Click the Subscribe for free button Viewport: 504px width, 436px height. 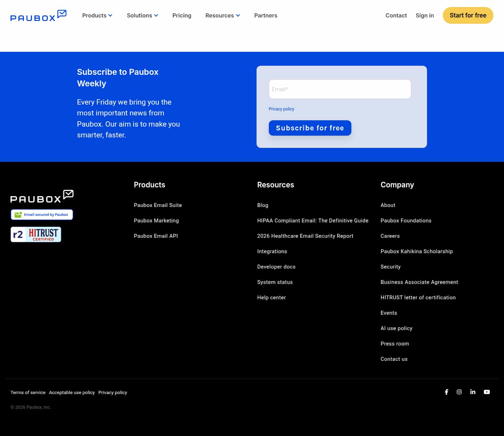tap(310, 128)
